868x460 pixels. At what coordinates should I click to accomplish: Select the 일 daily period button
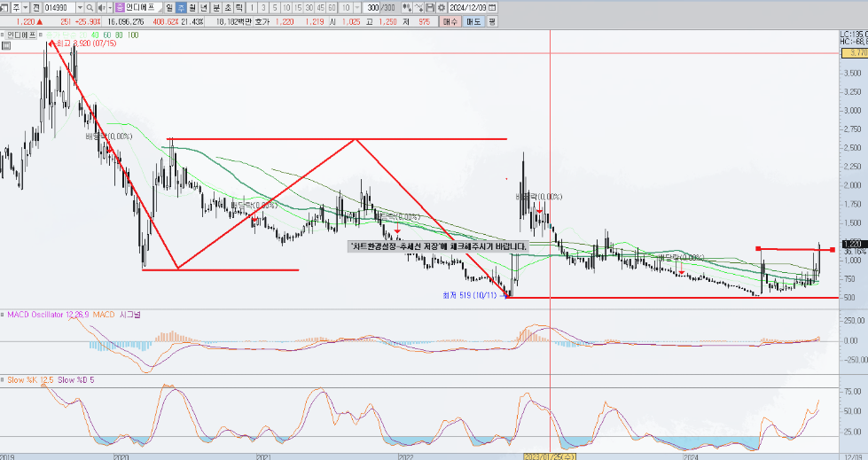(169, 8)
